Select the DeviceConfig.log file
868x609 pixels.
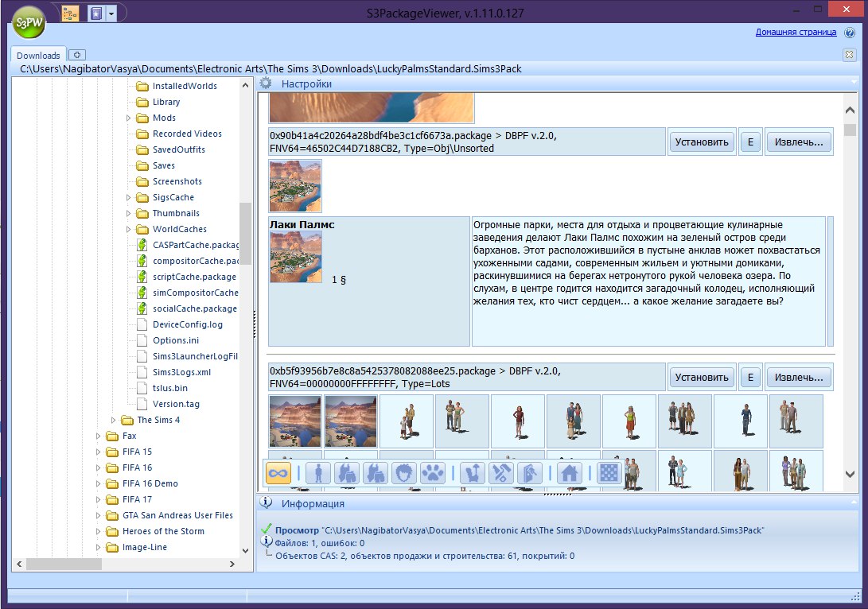click(x=188, y=324)
